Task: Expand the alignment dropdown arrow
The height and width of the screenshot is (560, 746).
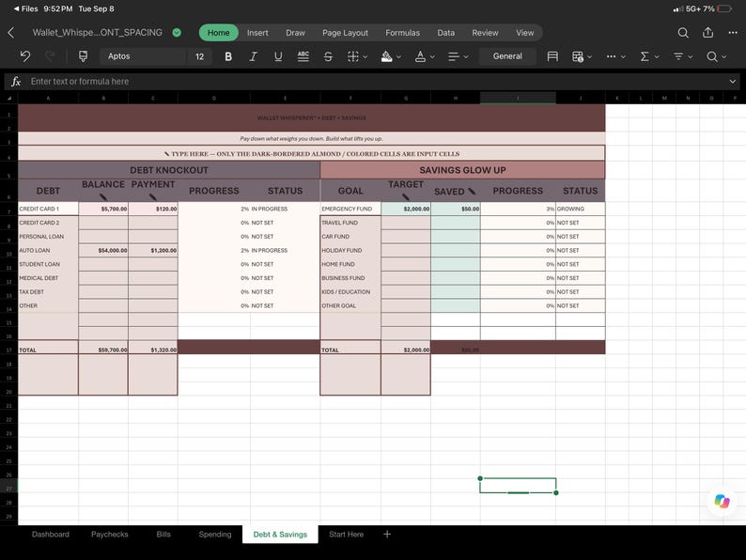Action: [x=466, y=56]
